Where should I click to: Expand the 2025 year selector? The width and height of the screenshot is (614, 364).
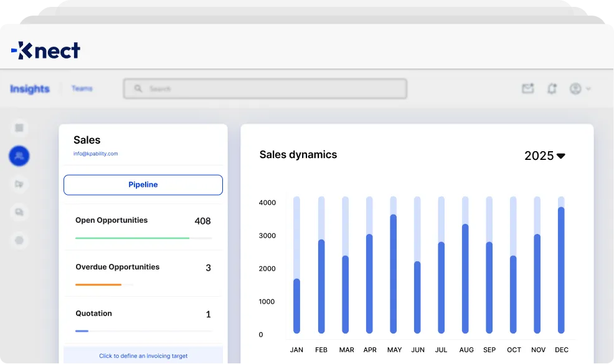click(546, 156)
